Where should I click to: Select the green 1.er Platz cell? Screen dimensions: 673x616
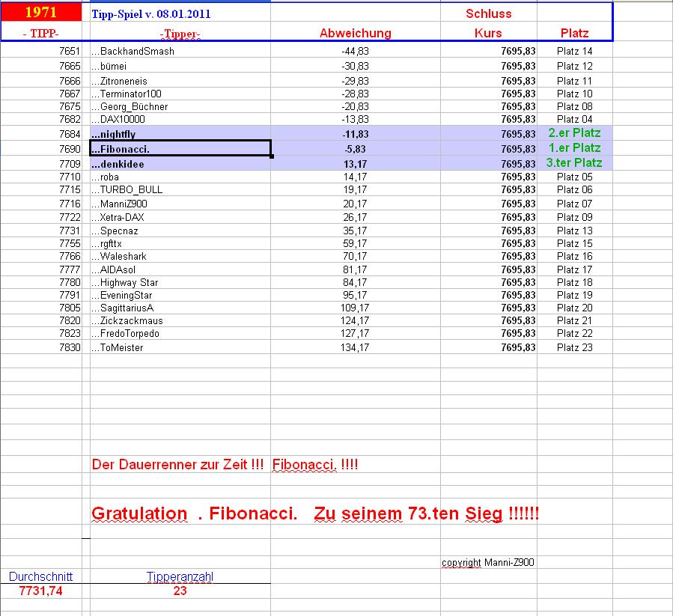pos(574,147)
